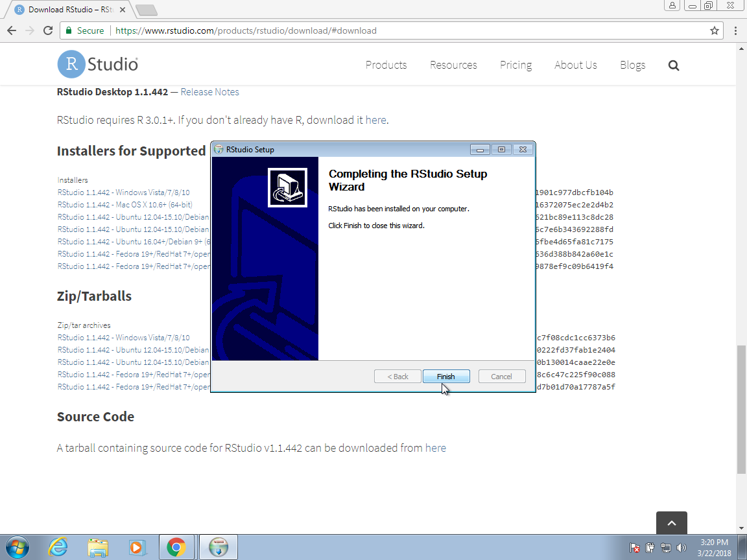Viewport: 747px width, 560px height.
Task: Click the RStudio logo in site header
Action: point(98,65)
